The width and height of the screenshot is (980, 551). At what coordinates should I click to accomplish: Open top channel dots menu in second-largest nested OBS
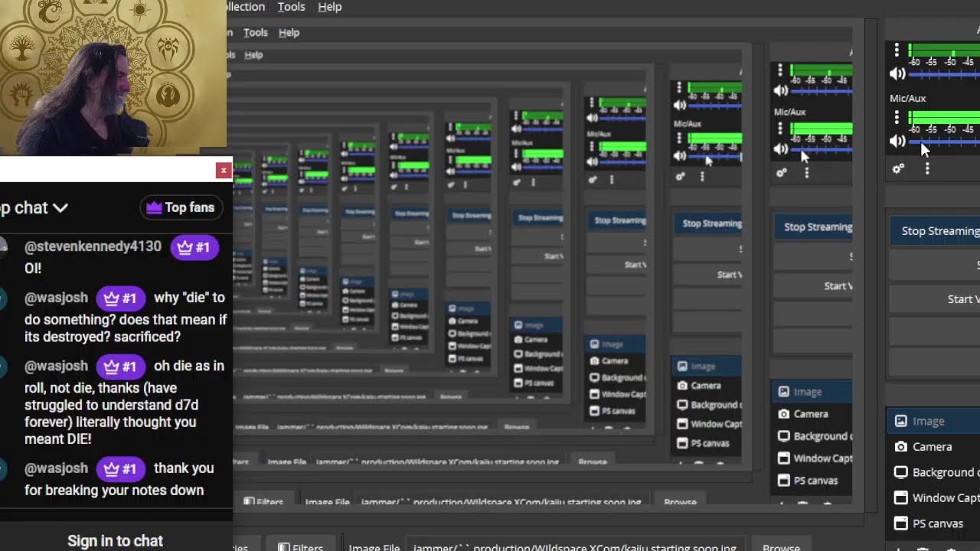pyautogui.click(x=780, y=70)
